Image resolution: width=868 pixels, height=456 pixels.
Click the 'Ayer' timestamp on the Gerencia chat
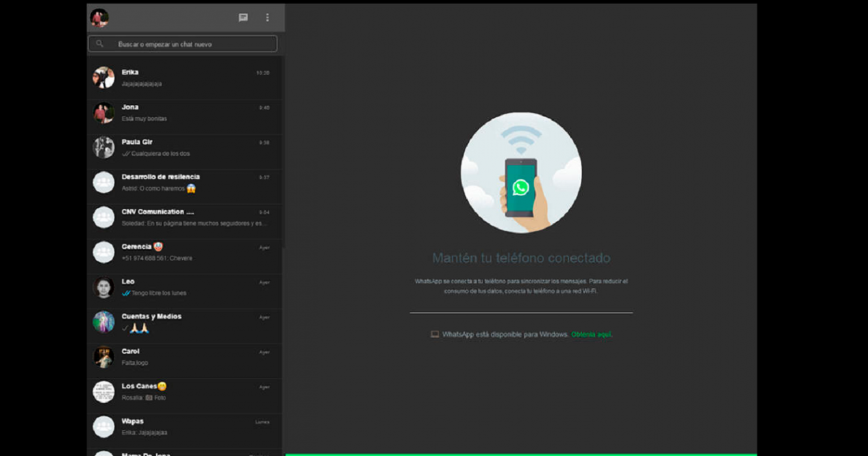click(264, 248)
